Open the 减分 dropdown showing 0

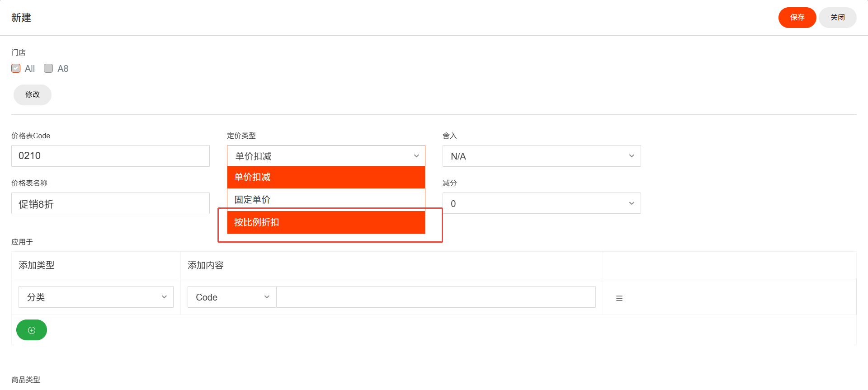542,203
